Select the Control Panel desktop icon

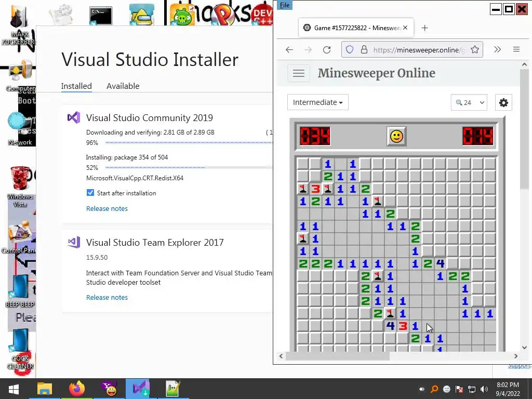[x=19, y=237]
